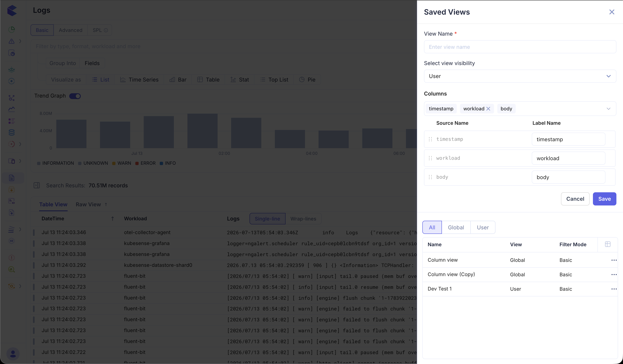Filter saved views by Global tab

[x=456, y=227]
